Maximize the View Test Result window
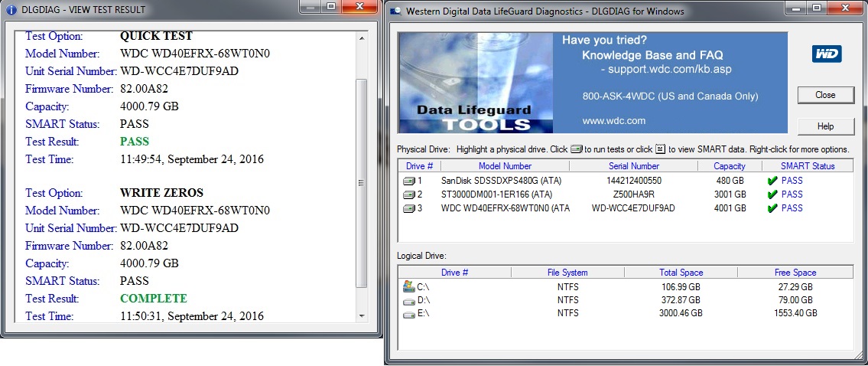 coord(331,7)
